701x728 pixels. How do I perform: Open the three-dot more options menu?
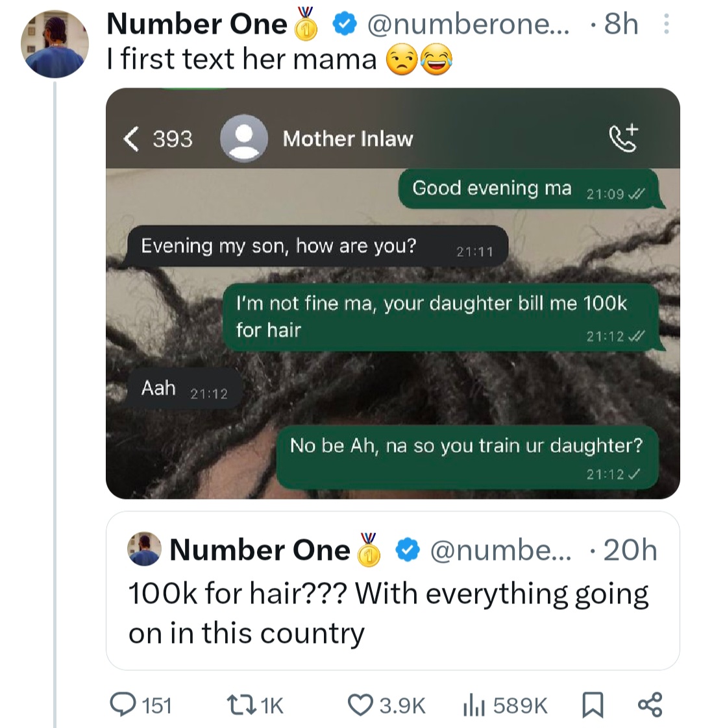point(664,25)
